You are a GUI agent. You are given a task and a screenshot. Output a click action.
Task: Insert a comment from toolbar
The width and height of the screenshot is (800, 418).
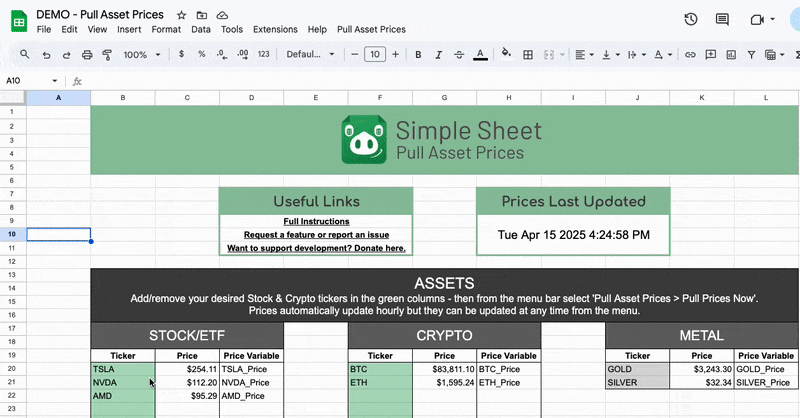[711, 55]
